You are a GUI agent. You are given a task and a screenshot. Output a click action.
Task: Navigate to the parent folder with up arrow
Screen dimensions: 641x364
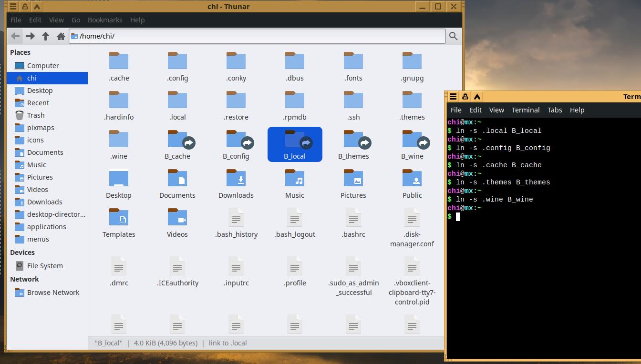tap(46, 36)
